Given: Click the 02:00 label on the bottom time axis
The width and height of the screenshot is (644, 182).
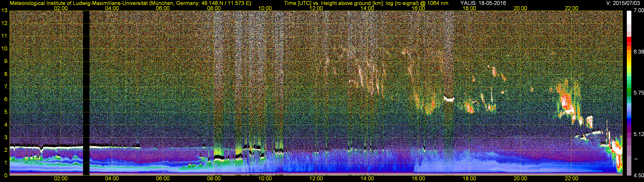Looking at the screenshot, I should click(61, 179).
